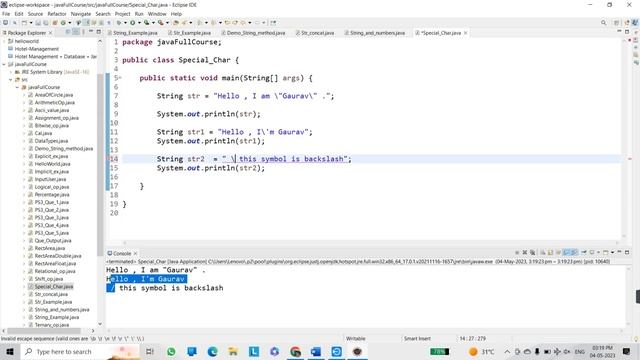Open the Window menu
The image size is (640, 360).
click(x=157, y=14)
